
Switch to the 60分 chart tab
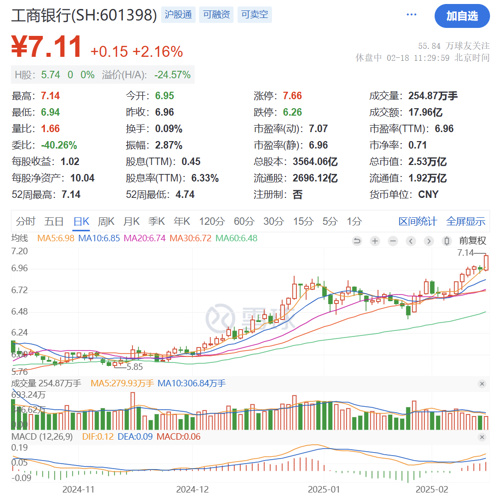(244, 221)
